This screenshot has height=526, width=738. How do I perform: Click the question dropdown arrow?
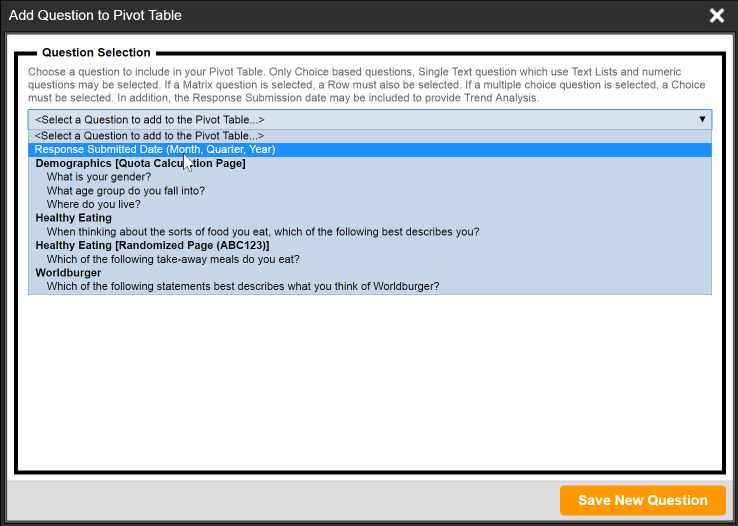(x=702, y=119)
